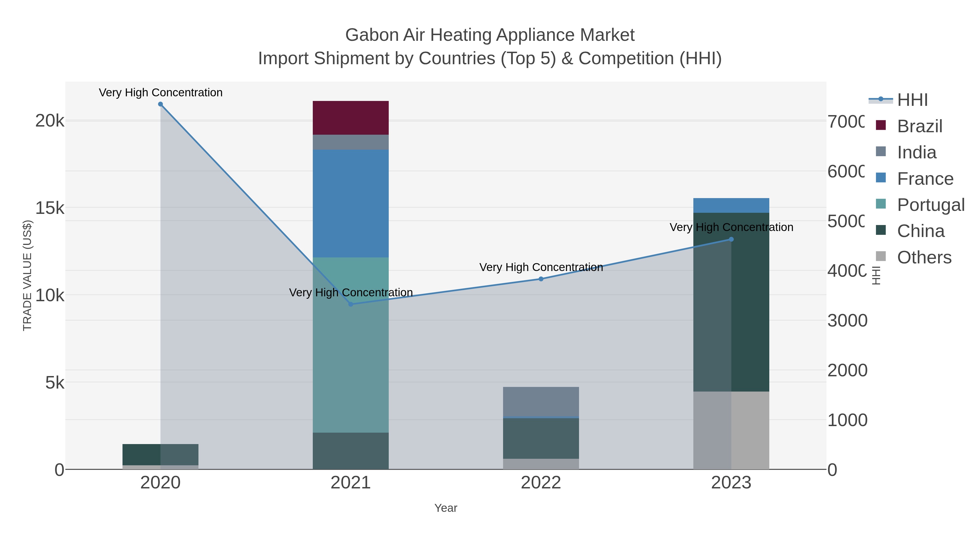Click the 15k trade value tick label

click(x=50, y=208)
